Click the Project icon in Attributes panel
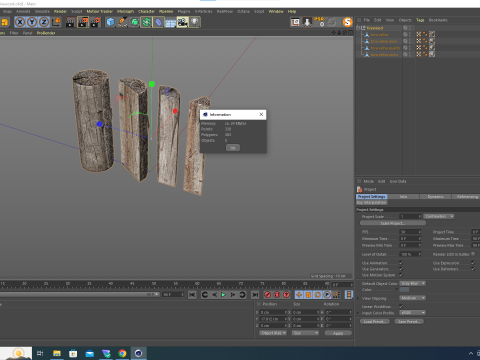 [x=359, y=189]
